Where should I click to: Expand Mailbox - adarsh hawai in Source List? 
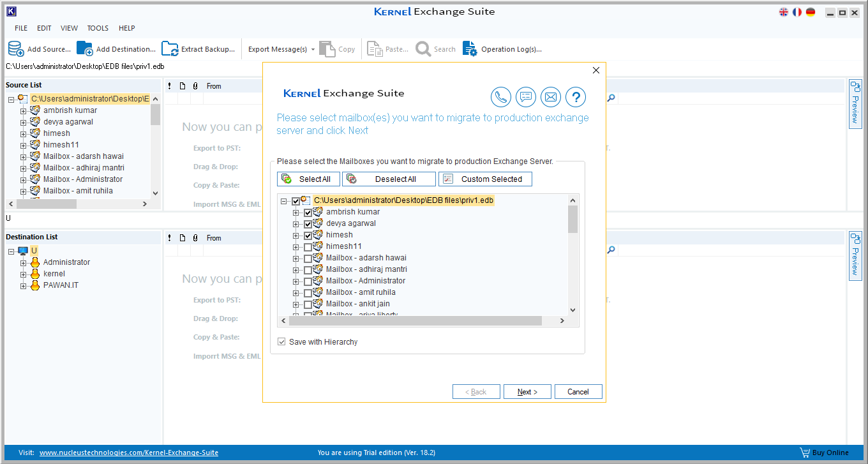[x=24, y=157]
